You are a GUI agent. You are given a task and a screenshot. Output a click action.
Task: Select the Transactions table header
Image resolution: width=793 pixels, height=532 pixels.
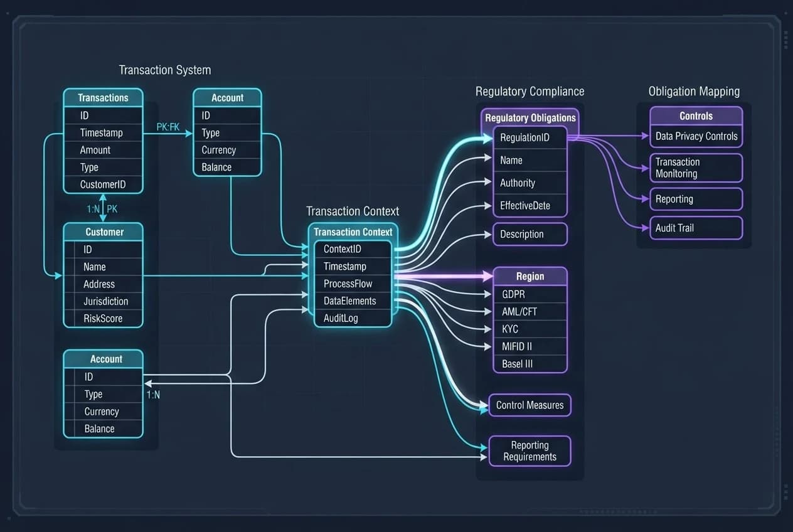pos(103,98)
